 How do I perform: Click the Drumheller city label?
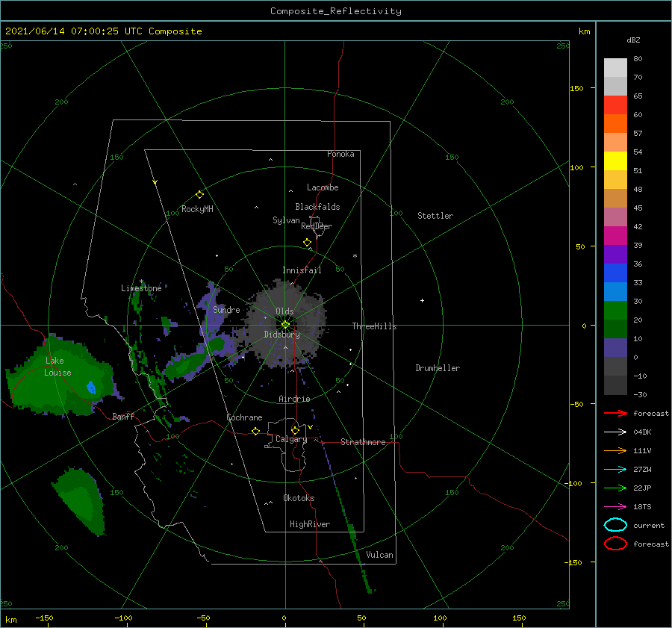(438, 368)
